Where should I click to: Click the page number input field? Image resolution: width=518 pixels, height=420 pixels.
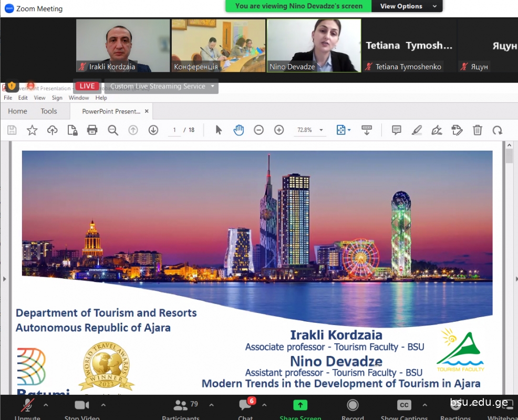174,130
